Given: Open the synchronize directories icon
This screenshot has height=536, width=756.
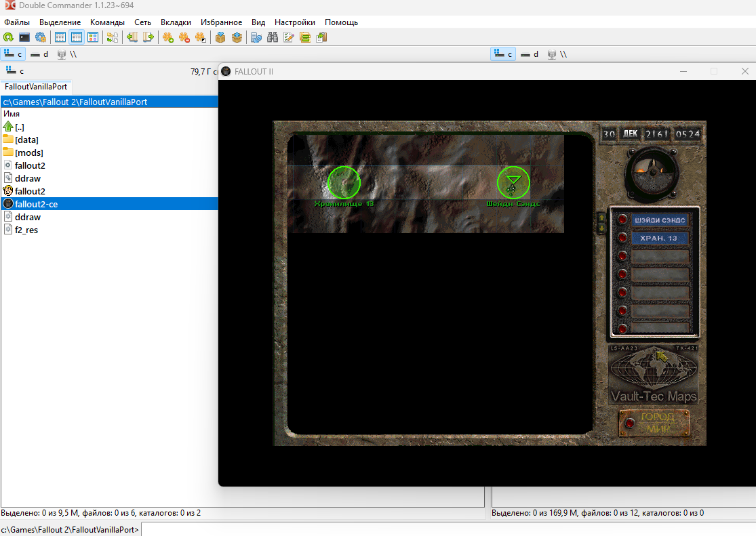Looking at the screenshot, I should pos(305,37).
